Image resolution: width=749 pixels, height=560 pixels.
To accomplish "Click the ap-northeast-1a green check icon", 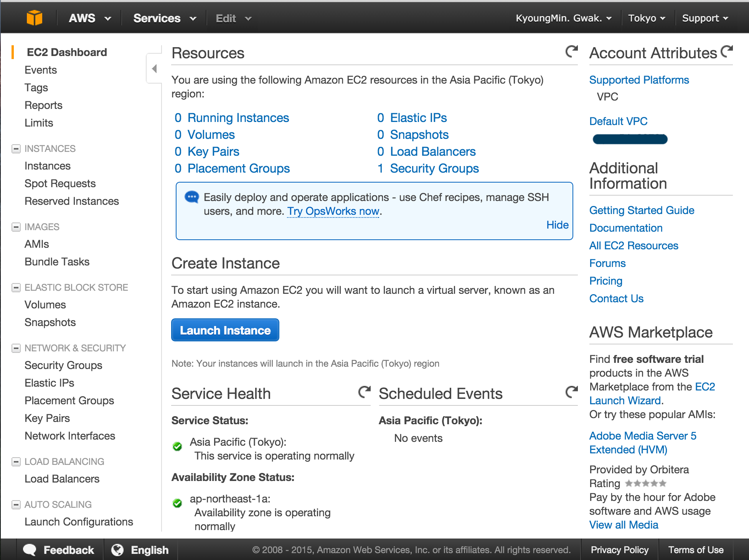I will click(177, 503).
